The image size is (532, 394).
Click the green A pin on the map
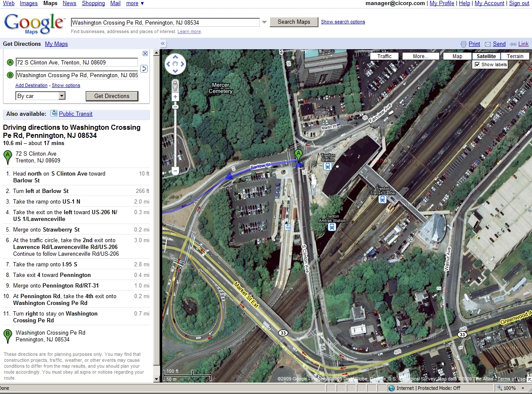298,156
